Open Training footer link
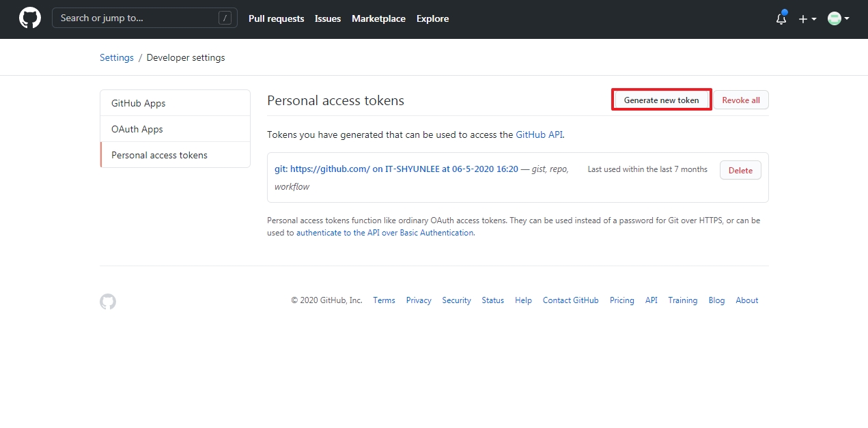This screenshot has width=868, height=428. 683,300
